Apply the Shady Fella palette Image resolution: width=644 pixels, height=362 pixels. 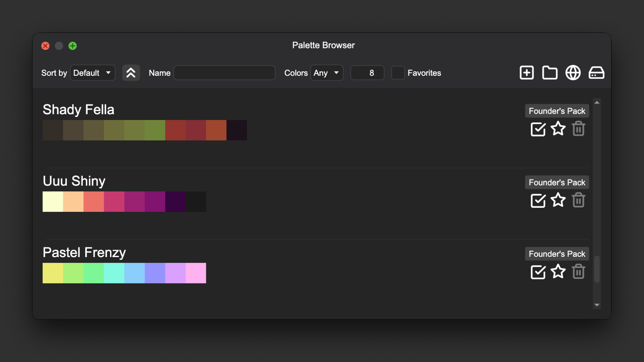pyautogui.click(x=538, y=129)
